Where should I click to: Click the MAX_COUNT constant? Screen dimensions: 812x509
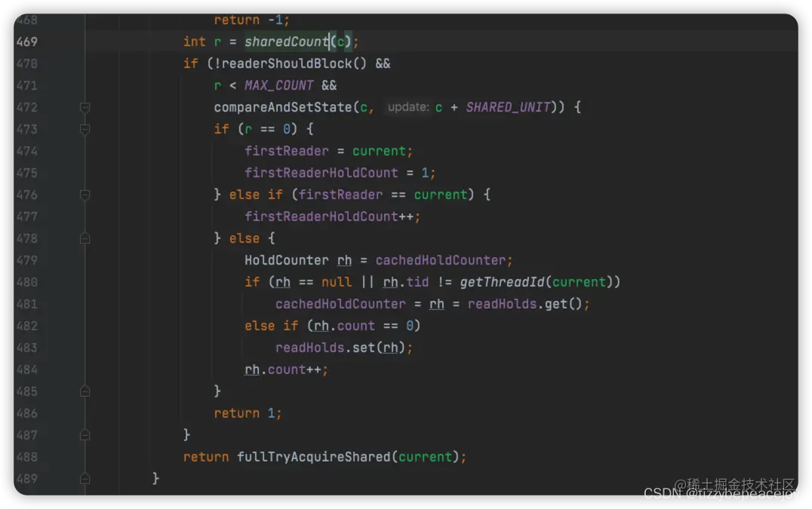278,85
